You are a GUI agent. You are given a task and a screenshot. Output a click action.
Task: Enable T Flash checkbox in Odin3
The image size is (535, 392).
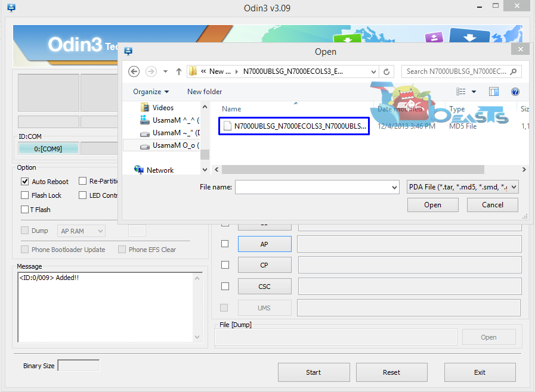point(24,209)
